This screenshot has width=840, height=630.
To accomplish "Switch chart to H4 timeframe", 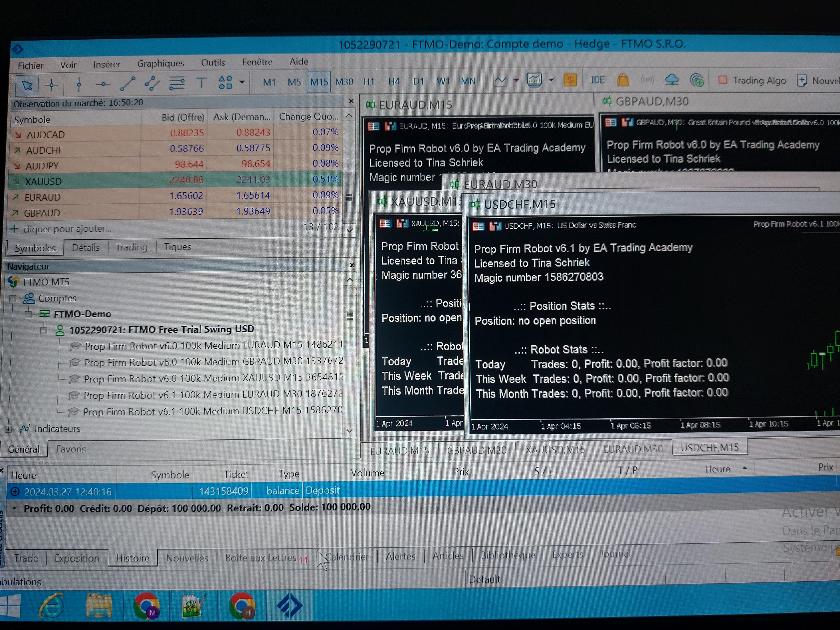I will pos(394,82).
